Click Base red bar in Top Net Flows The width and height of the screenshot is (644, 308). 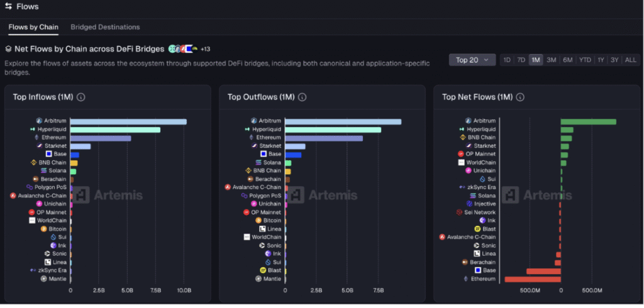(x=543, y=271)
